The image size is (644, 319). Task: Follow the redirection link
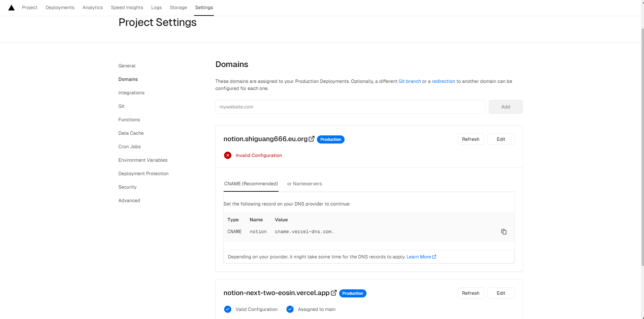pos(443,81)
